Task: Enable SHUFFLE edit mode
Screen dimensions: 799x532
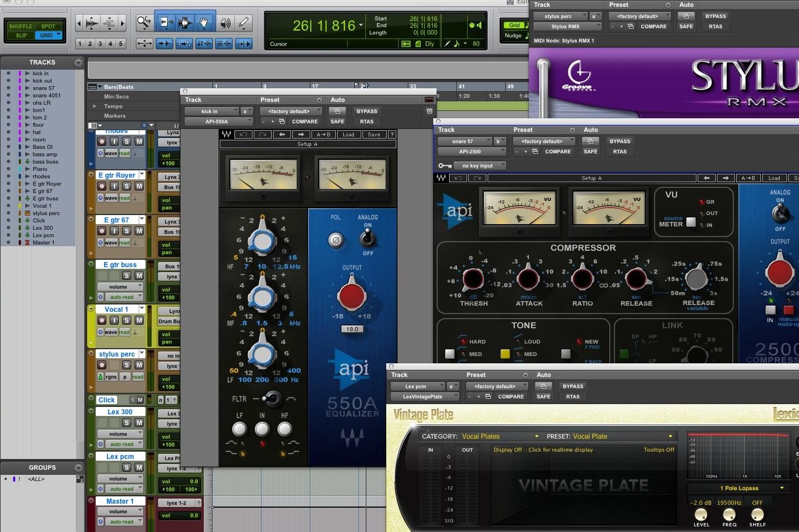Action: (x=21, y=26)
